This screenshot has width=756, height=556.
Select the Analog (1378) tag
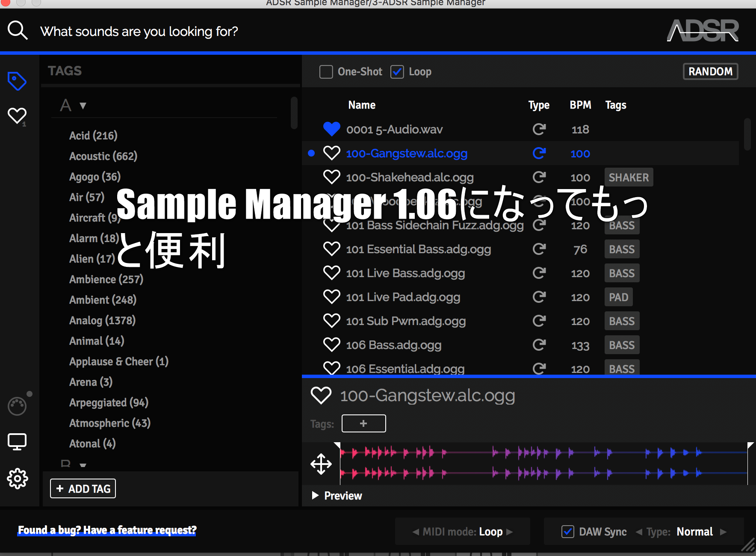click(102, 320)
